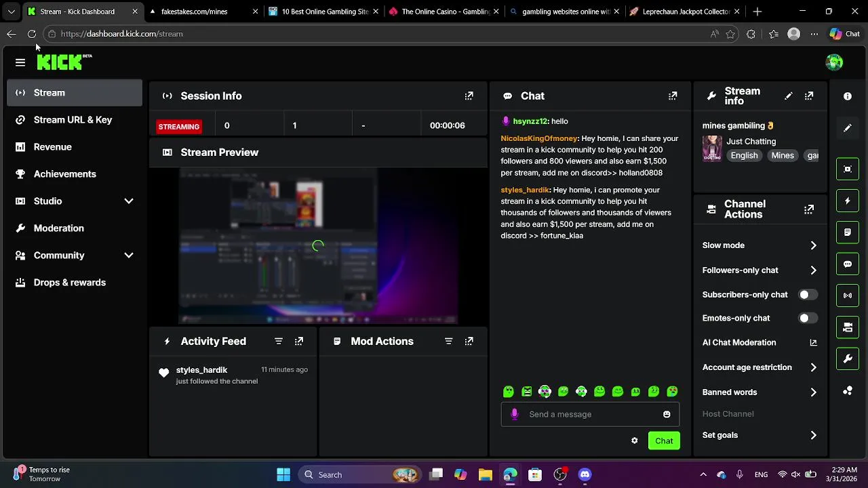Click the Send a message input field
This screenshot has width=868, height=488.
click(x=590, y=414)
